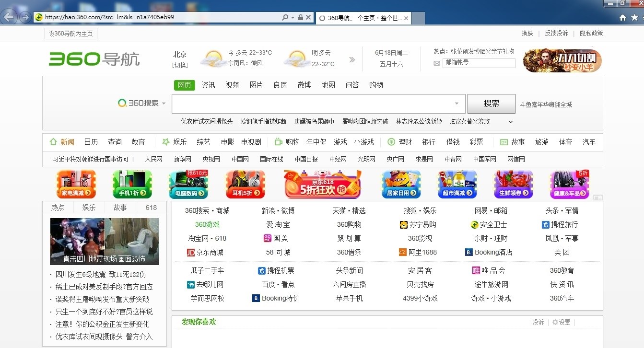Click the shopping cart icon beside 购物
The image size is (644, 348).
(279, 141)
